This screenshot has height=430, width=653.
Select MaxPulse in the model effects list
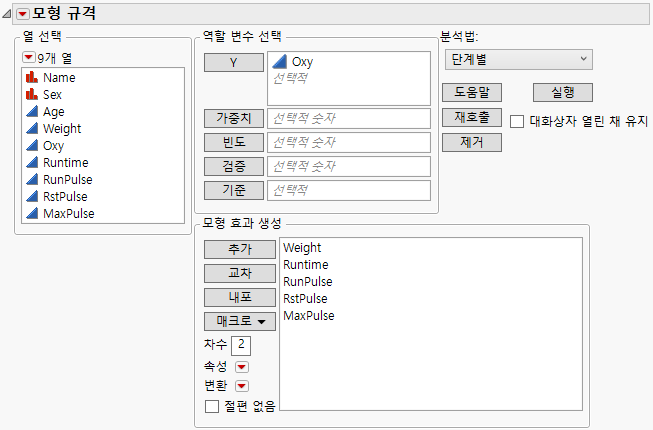(309, 316)
